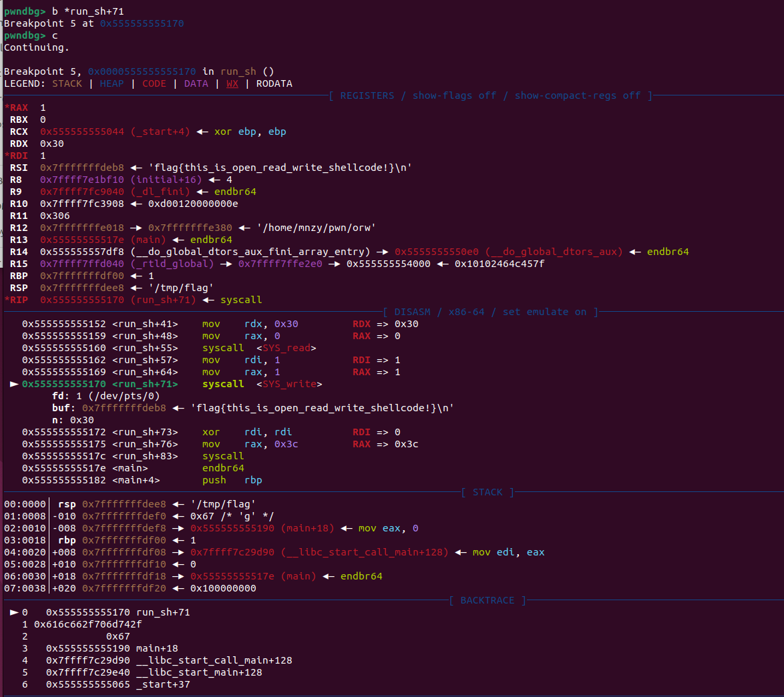Click the STACK legend label
The image size is (784, 697).
[67, 83]
